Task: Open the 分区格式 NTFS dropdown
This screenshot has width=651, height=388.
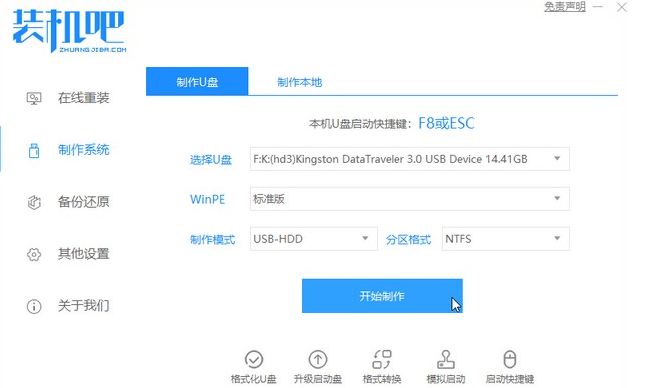Action: pos(506,239)
